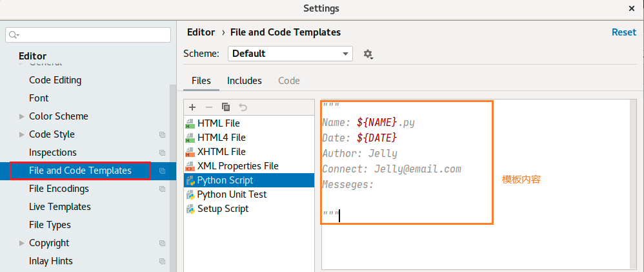Click the ${NAME} variable in template
Image resolution: width=644 pixels, height=272 pixels.
pyautogui.click(x=377, y=122)
